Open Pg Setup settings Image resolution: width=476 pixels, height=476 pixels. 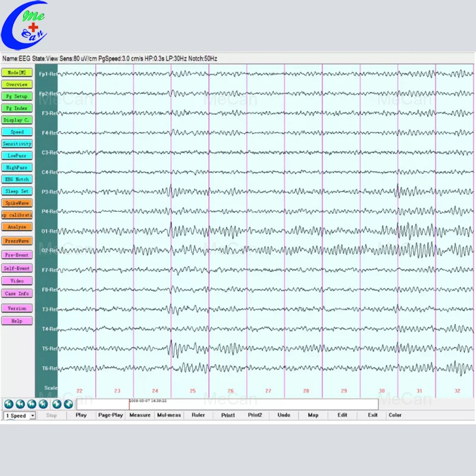click(x=17, y=96)
